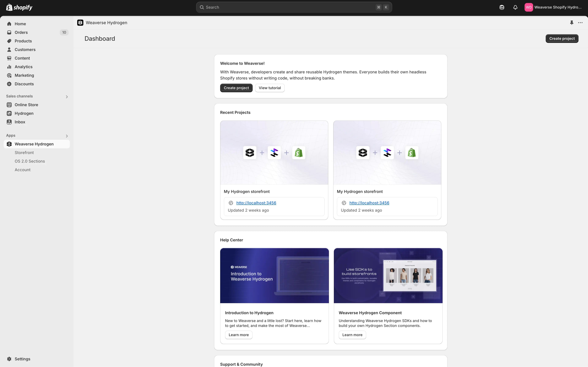
Task: Click globe icon in first project card
Action: tap(231, 203)
